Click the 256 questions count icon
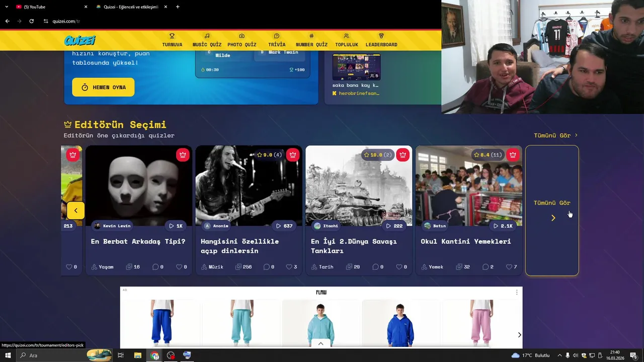Screen dimensions: 644x362 [x=244, y=267]
